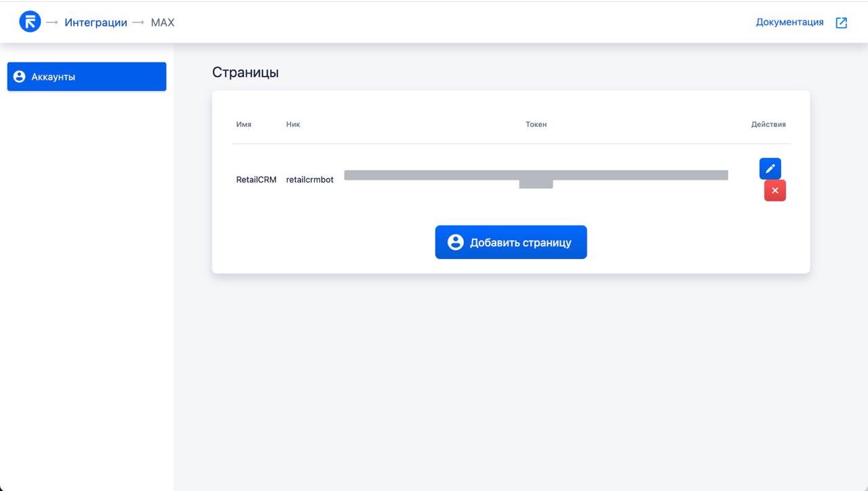Open the Документация link
Screen dimensions: 868x491
[789, 22]
